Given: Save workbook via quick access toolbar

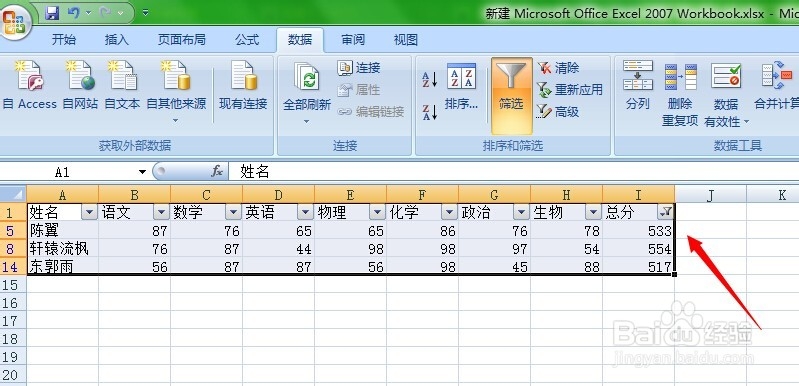Looking at the screenshot, I should (53, 12).
